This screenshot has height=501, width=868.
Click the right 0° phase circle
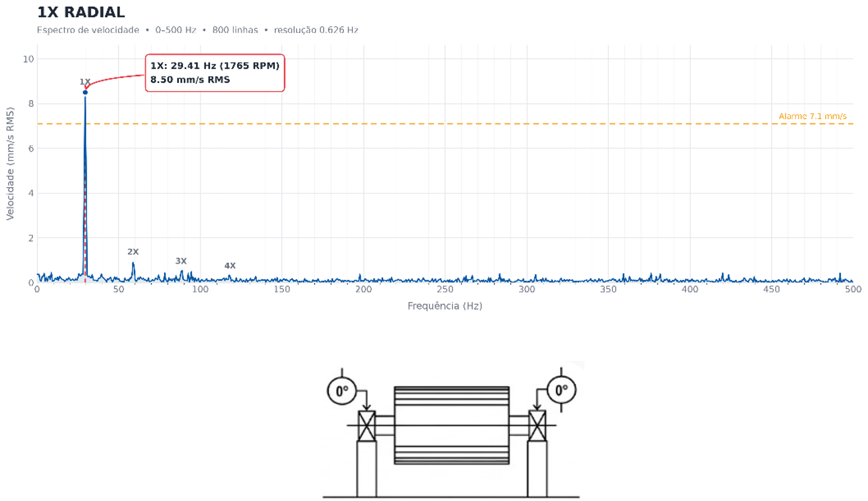561,390
